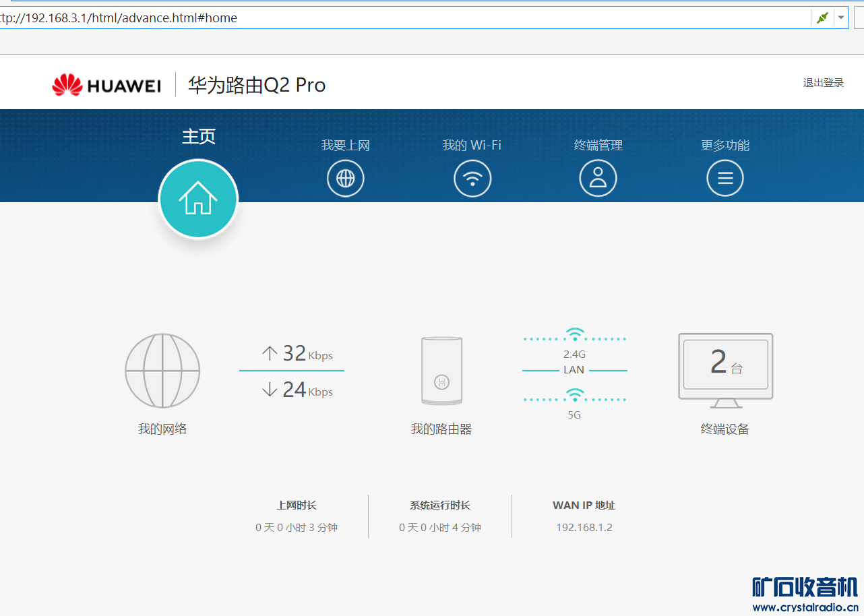
Task: Open the globe icon under 我要上网
Action: click(345, 179)
